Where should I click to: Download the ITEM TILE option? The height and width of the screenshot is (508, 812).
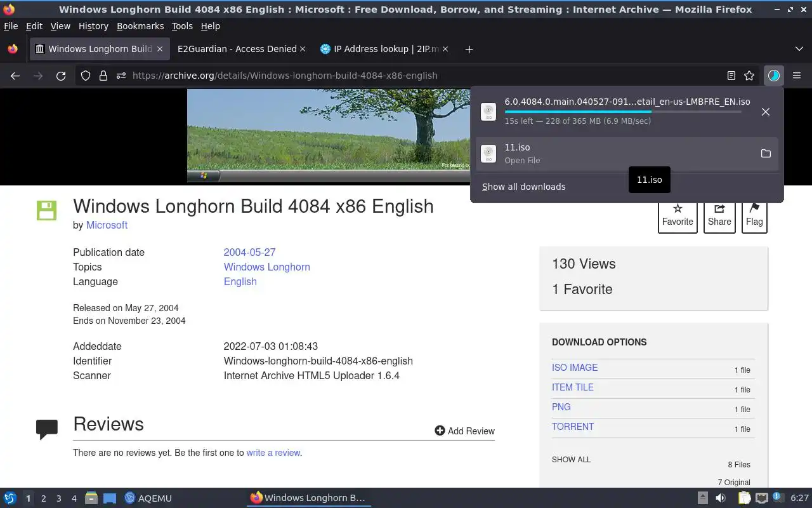tap(573, 387)
